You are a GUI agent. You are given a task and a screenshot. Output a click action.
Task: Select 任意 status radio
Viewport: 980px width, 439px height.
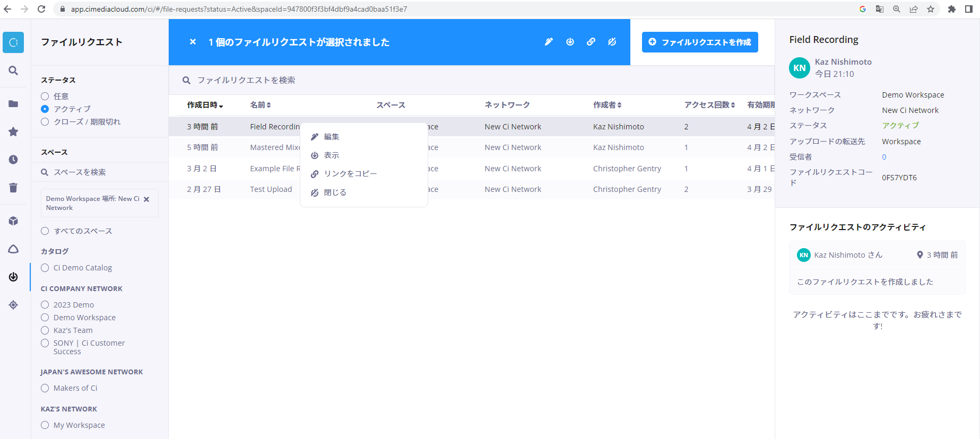tap(45, 96)
